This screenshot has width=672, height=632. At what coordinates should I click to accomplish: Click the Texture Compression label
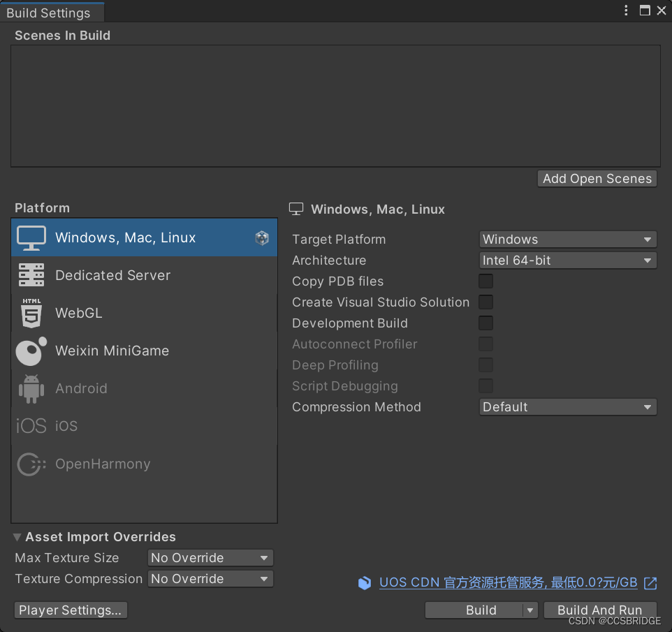(79, 579)
